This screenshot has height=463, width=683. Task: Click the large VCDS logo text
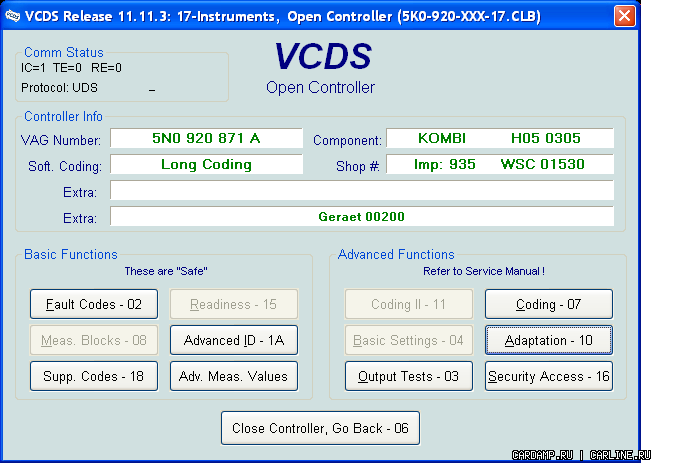[x=323, y=56]
